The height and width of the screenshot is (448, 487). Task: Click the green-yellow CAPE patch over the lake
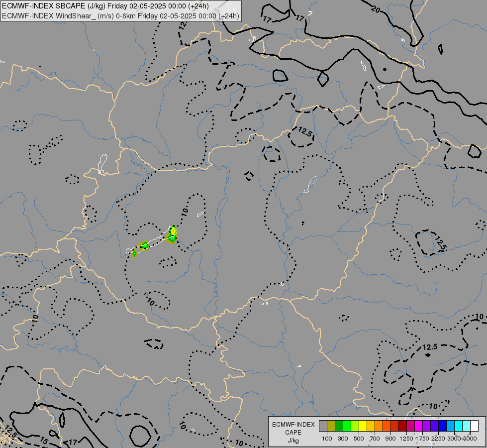pyautogui.click(x=173, y=233)
